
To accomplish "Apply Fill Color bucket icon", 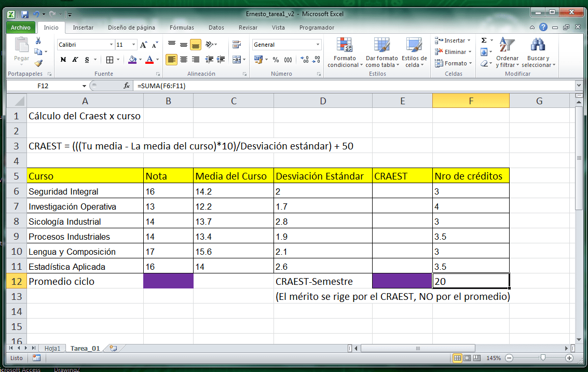I will click(x=132, y=60).
